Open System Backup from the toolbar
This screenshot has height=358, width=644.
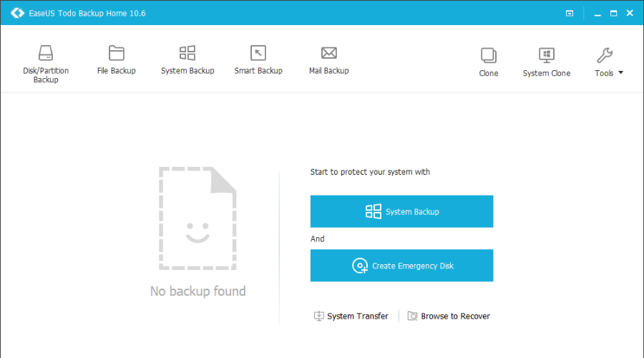tap(187, 59)
